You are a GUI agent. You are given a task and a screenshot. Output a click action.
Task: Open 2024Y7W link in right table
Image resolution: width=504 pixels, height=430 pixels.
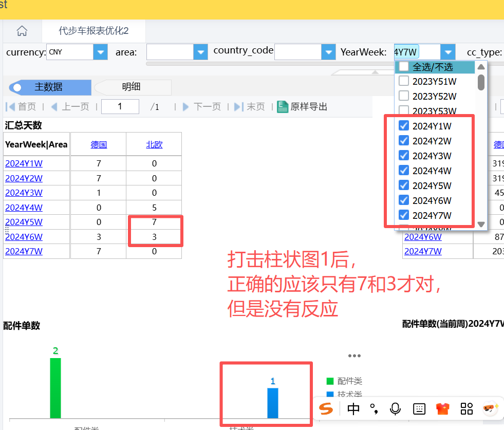423,251
